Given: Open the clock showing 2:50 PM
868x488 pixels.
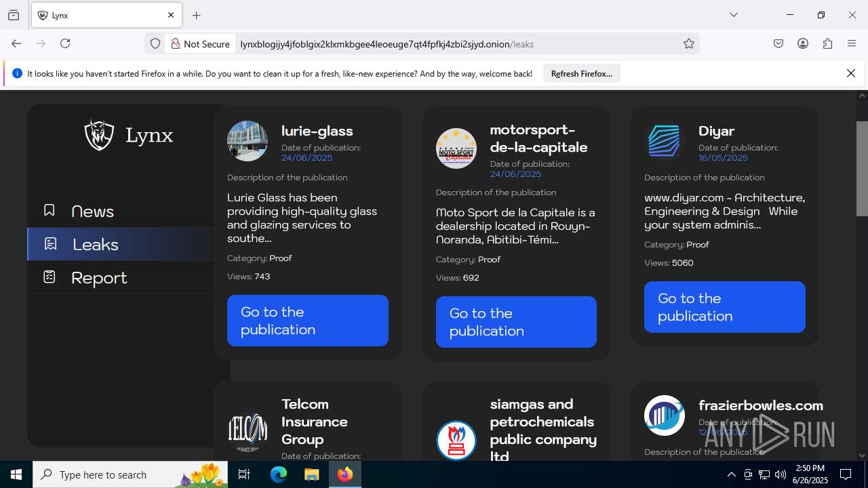Looking at the screenshot, I should [810, 474].
